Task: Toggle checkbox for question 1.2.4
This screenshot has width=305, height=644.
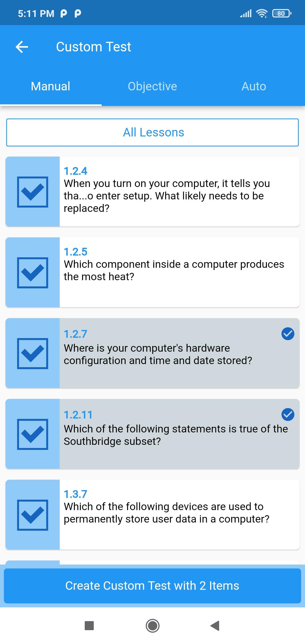Action: pyautogui.click(x=32, y=192)
